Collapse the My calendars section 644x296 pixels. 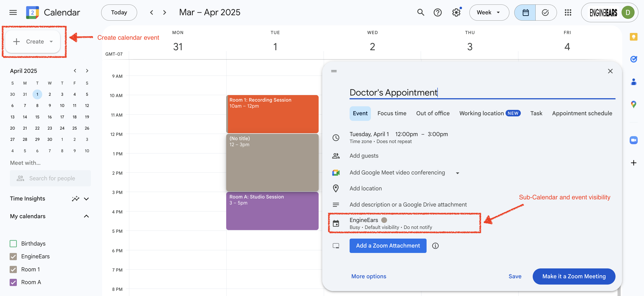[86, 216]
